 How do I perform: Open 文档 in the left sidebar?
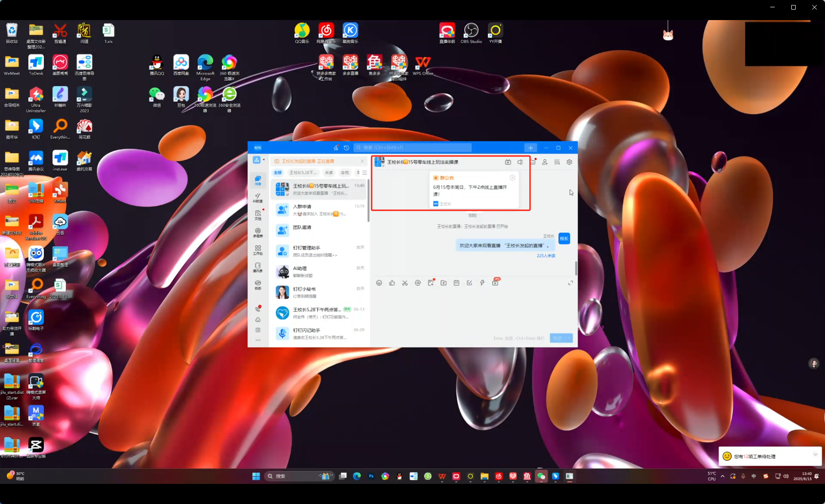pyautogui.click(x=258, y=215)
